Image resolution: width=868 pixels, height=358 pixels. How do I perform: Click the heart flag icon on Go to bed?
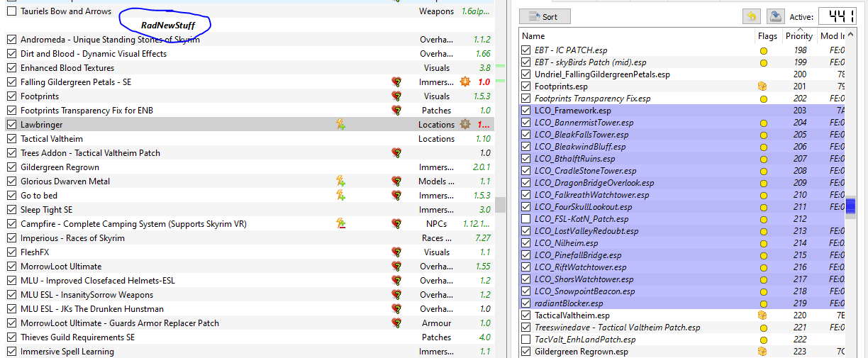397,196
